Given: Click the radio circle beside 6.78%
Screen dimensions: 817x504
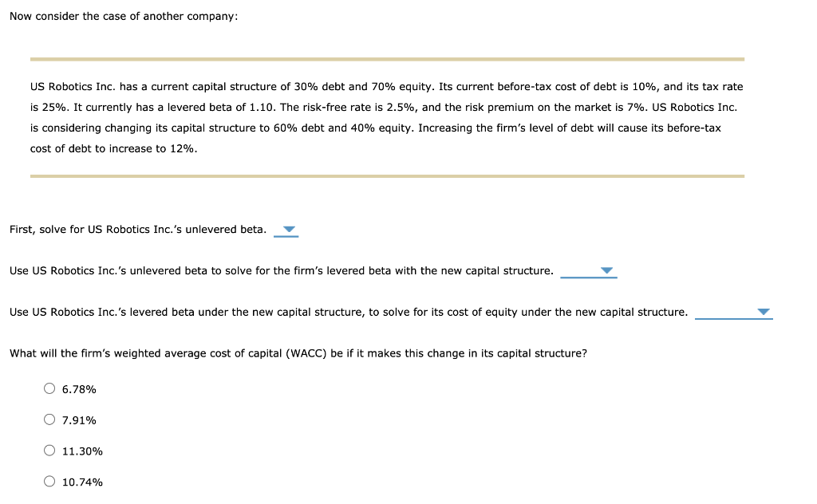Looking at the screenshot, I should pyautogui.click(x=49, y=388).
